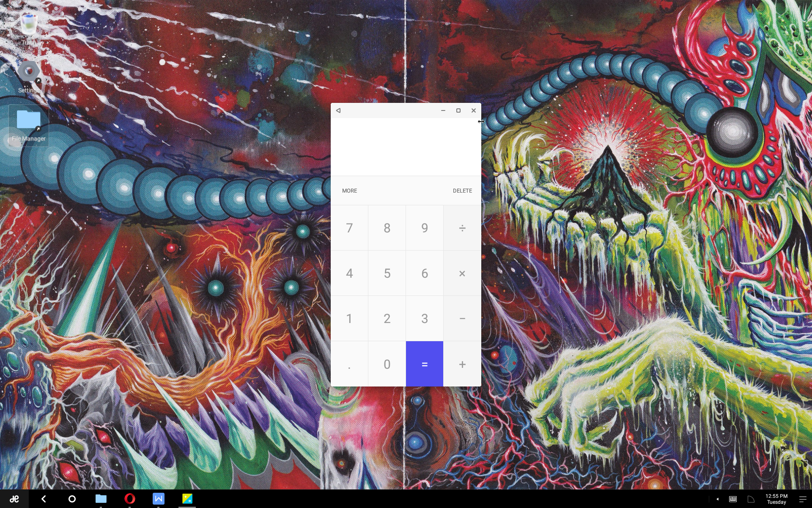Tap digit 7 on the keypad
Image resolution: width=812 pixels, height=508 pixels.
349,228
